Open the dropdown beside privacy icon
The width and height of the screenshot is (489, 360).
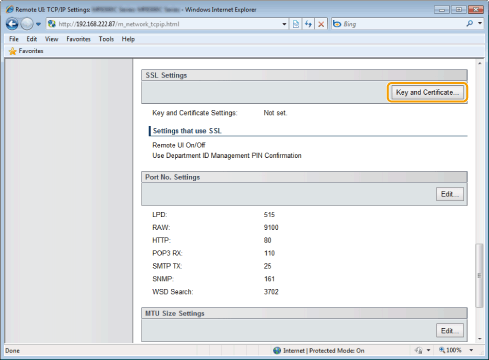[x=429, y=350]
